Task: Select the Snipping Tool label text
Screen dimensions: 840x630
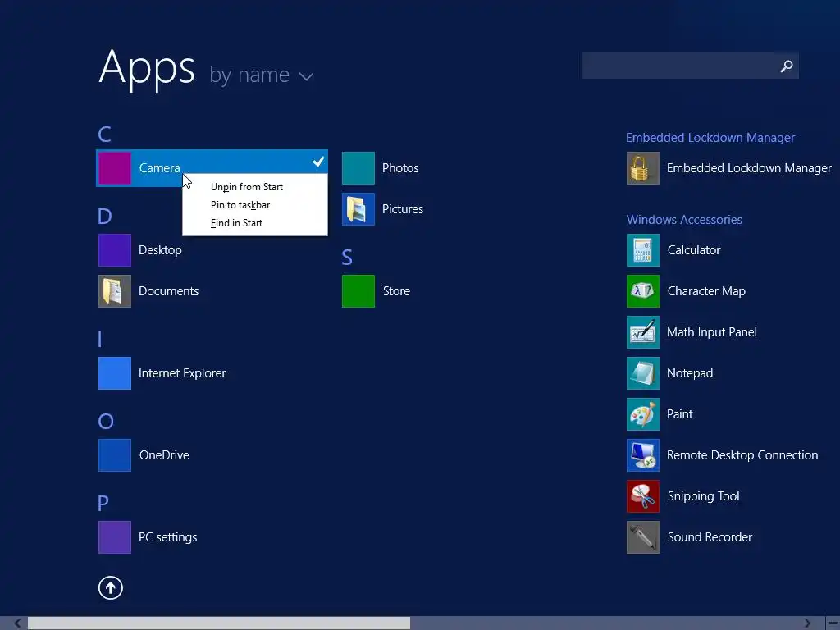Action: pos(703,496)
